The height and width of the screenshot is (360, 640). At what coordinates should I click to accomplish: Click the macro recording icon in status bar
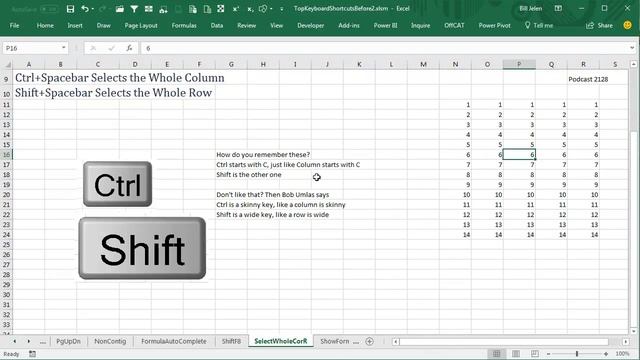tap(32, 354)
